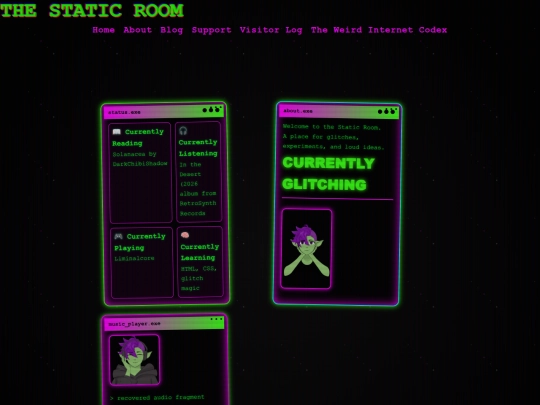540x405 pixels.
Task: Click the 'Solanacea by DarkChibiShadow' reading text
Action: click(x=140, y=159)
